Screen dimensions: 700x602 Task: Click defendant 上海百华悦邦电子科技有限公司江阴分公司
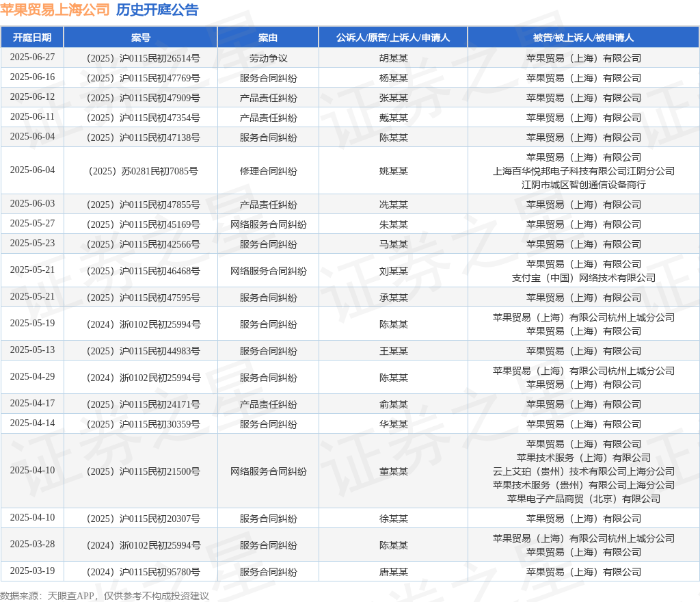(x=584, y=171)
